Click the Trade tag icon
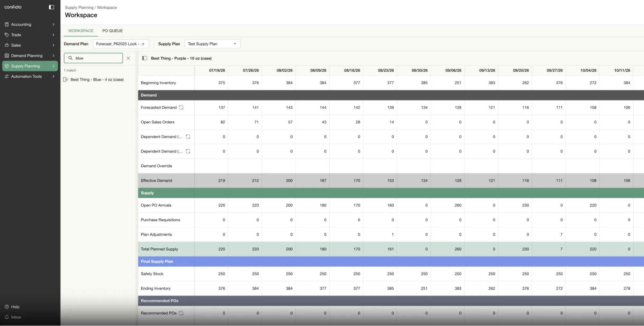The height and width of the screenshot is (326, 644). pyautogui.click(x=7, y=35)
